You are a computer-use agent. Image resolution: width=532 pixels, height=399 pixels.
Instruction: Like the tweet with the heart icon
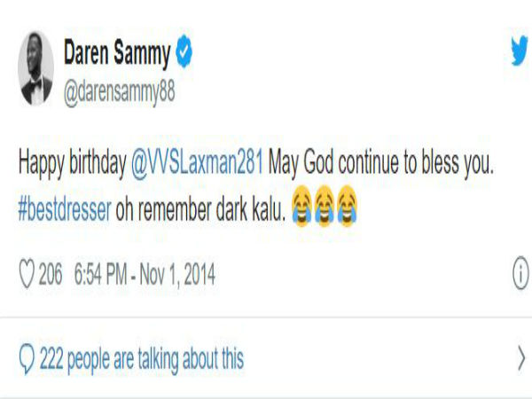click(27, 274)
